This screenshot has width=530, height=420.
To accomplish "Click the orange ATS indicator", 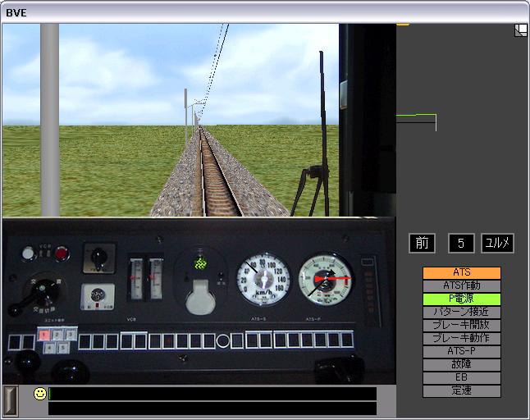I will tap(462, 272).
